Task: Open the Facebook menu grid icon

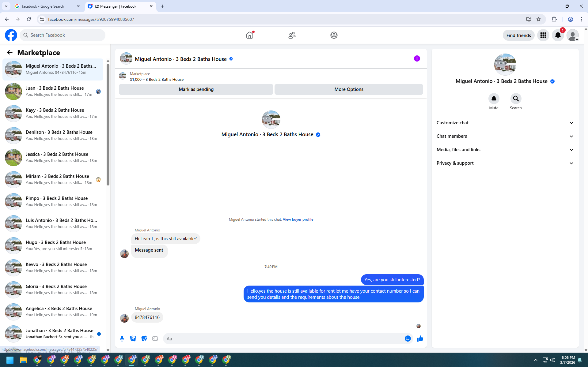Action: coord(543,35)
